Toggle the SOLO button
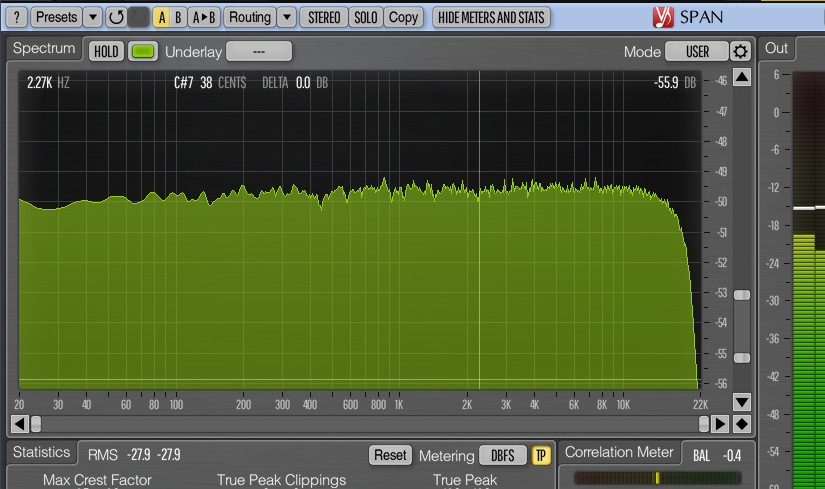 tap(366, 17)
